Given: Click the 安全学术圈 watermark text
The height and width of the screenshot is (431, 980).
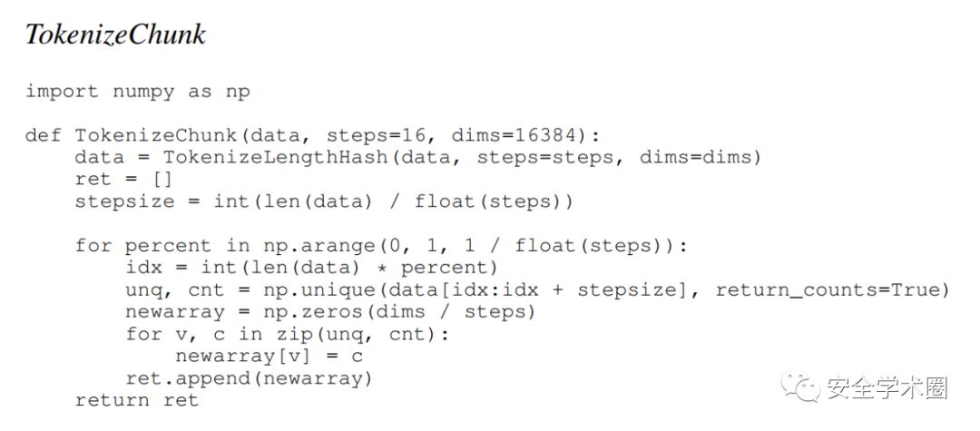Looking at the screenshot, I should [887, 388].
